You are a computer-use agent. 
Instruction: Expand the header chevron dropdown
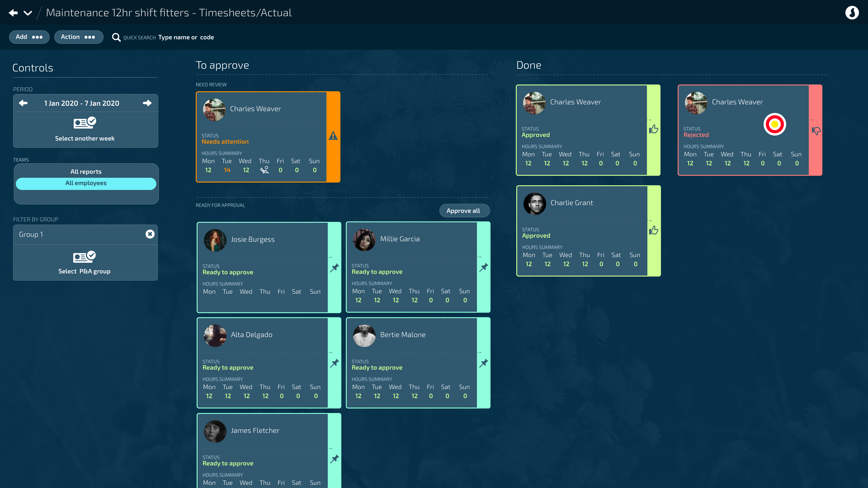pos(28,13)
